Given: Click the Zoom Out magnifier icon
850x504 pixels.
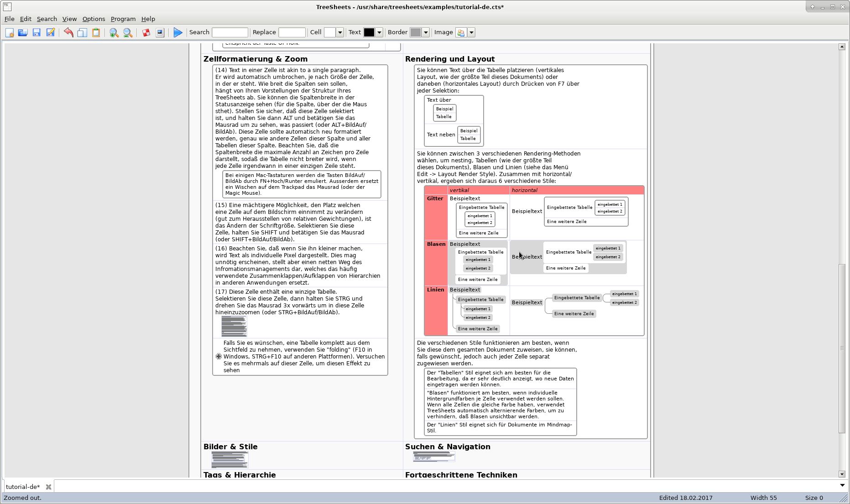Looking at the screenshot, I should [128, 32].
